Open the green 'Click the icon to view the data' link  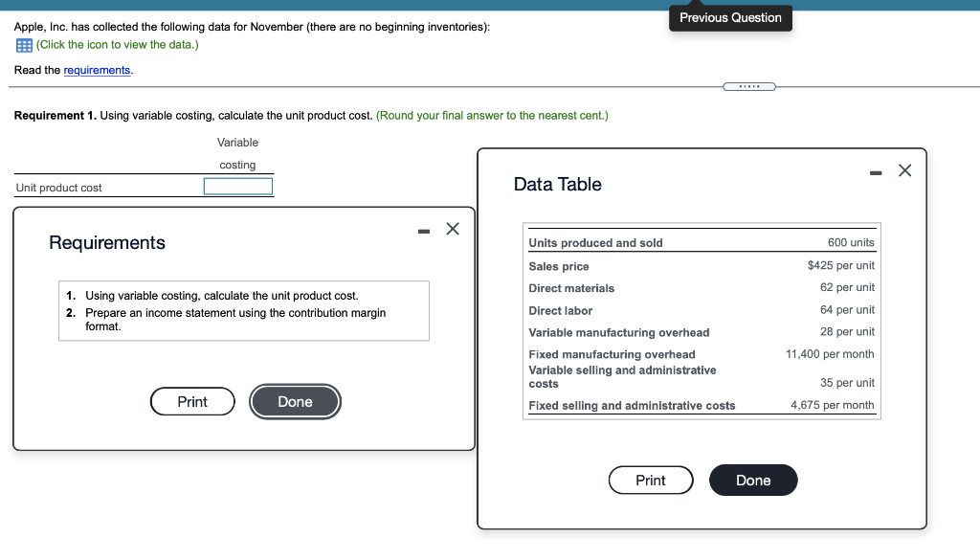pyautogui.click(x=118, y=45)
